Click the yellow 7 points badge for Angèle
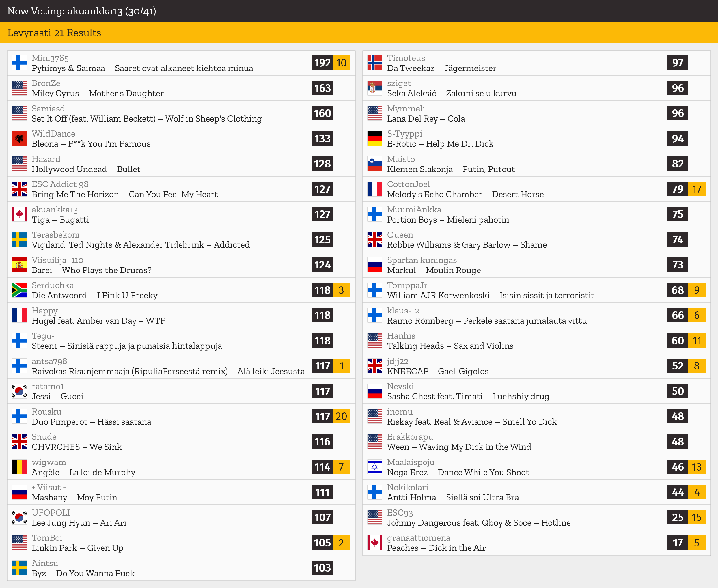Viewport: 718px width, 588px height. (341, 467)
